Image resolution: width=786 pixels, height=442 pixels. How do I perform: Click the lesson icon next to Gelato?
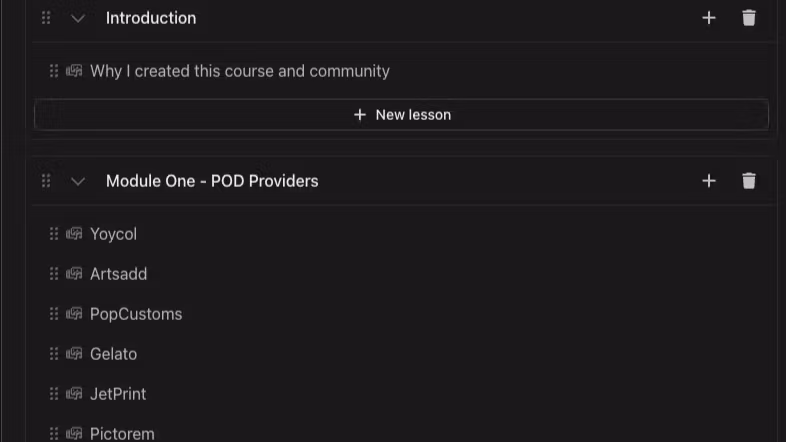point(74,354)
